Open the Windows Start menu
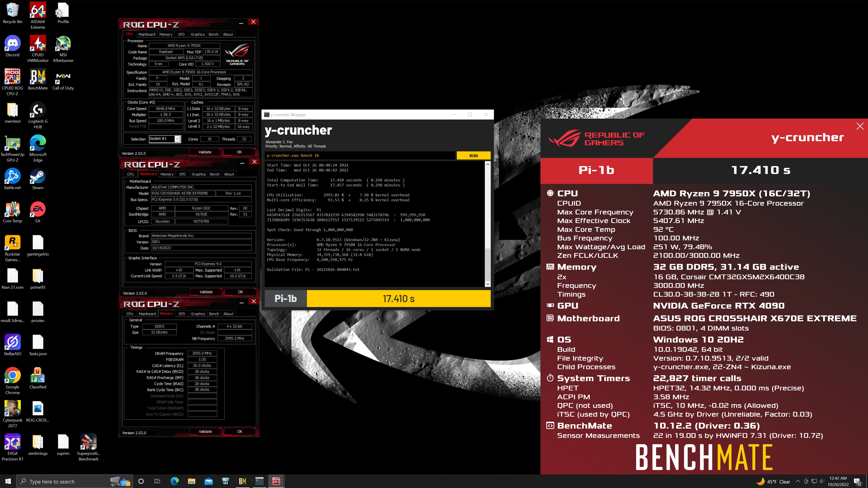The width and height of the screenshot is (868, 488). point(8,481)
